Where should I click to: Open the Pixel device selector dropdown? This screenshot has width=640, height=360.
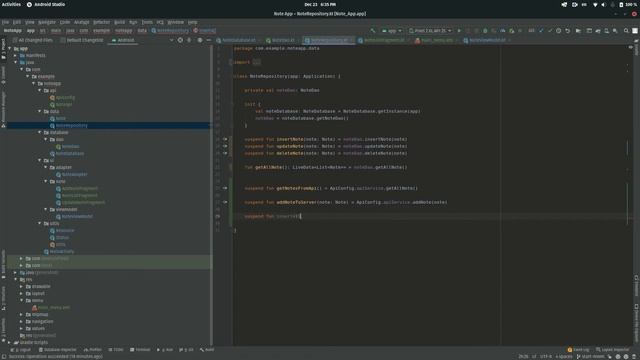[x=430, y=31]
